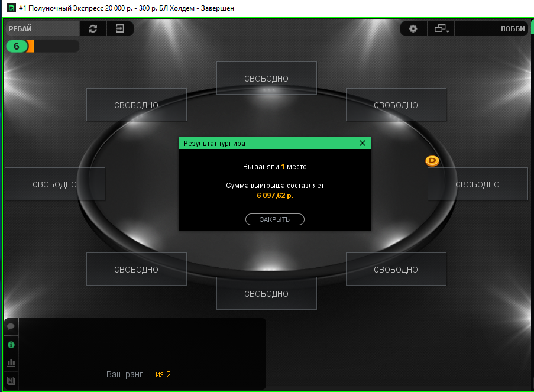The width and height of the screenshot is (534, 392).
Task: Click the application icon in title bar
Action: pyautogui.click(x=11, y=8)
